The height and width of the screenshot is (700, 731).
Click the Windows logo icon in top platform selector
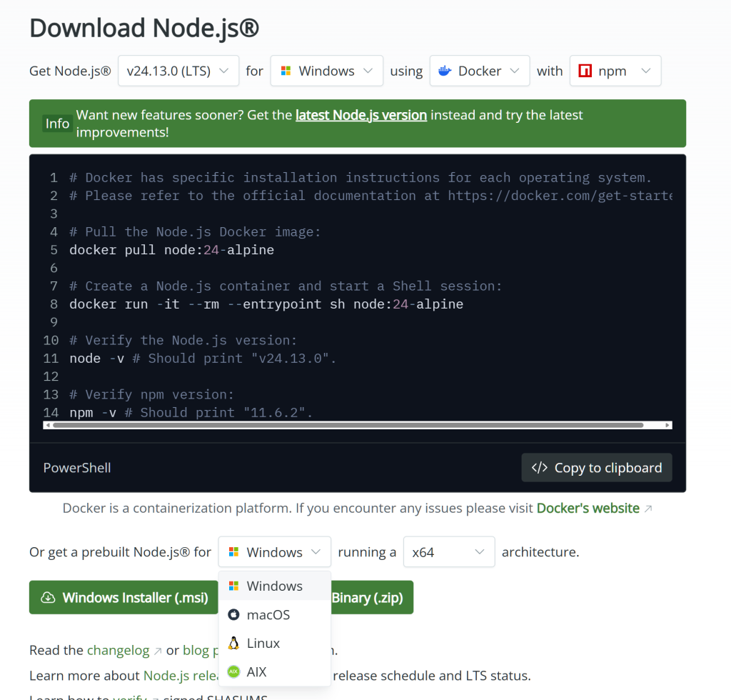(x=286, y=71)
